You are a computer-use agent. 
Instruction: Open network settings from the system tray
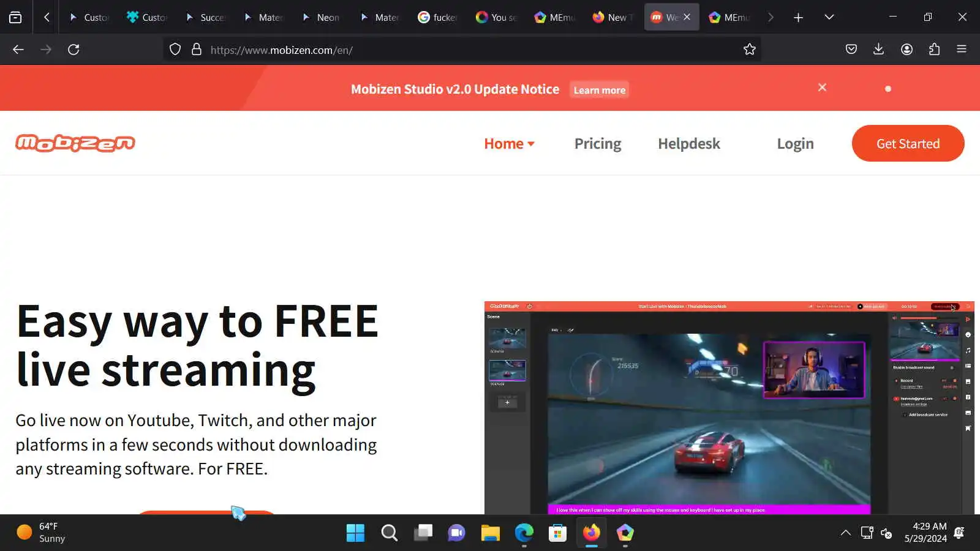pos(867,533)
